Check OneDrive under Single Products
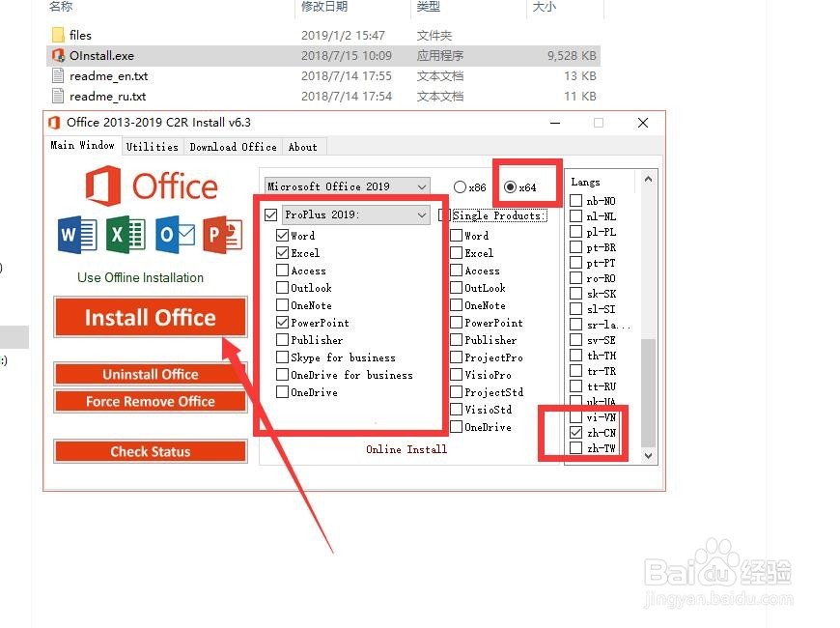This screenshot has height=628, width=840. [x=456, y=427]
